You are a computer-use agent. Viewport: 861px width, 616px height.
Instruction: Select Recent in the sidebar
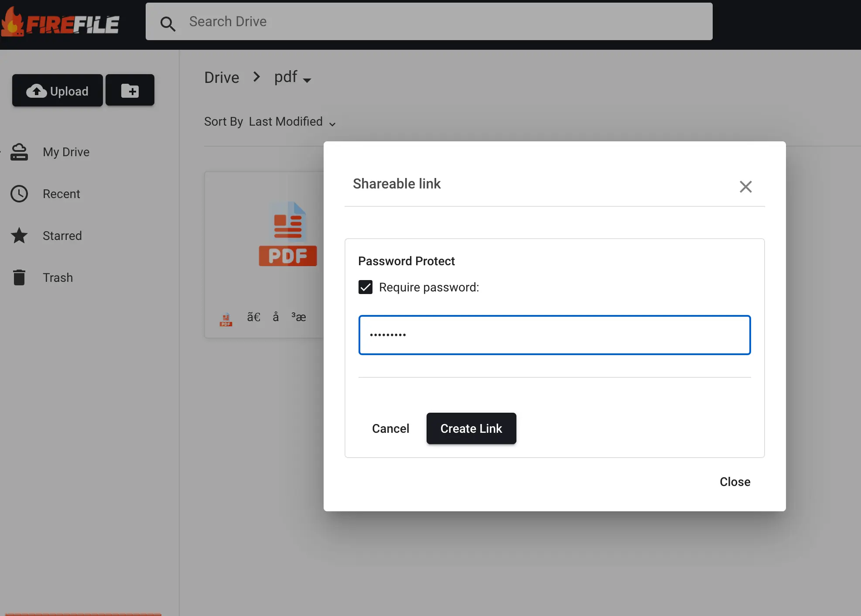pyautogui.click(x=61, y=194)
